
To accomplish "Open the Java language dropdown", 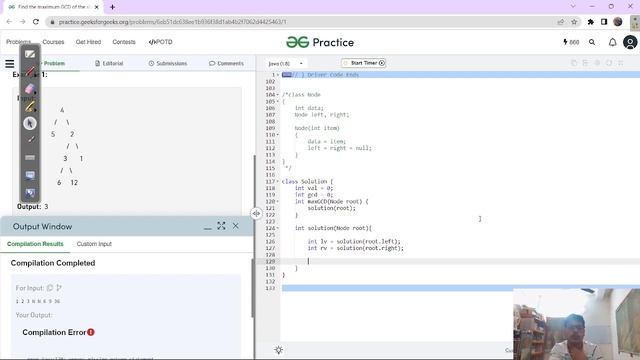I will coord(285,64).
